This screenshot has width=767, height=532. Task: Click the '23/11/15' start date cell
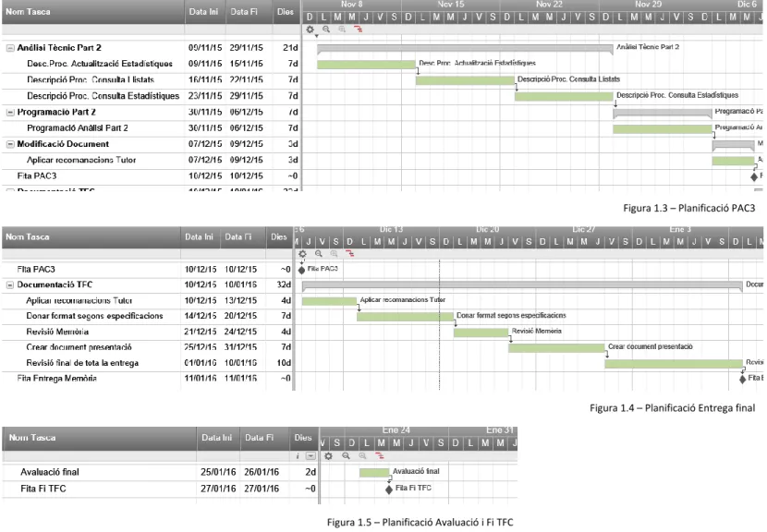pos(205,96)
